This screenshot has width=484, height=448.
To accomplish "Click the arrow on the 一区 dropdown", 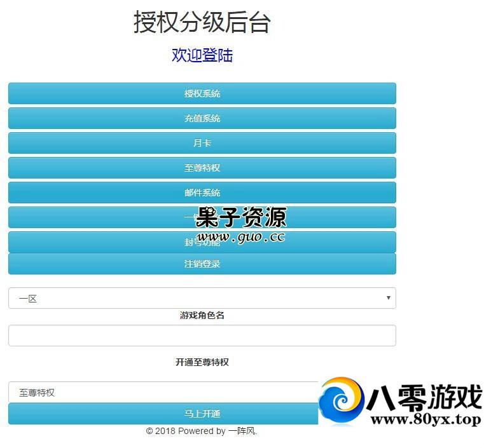I will pyautogui.click(x=388, y=298).
